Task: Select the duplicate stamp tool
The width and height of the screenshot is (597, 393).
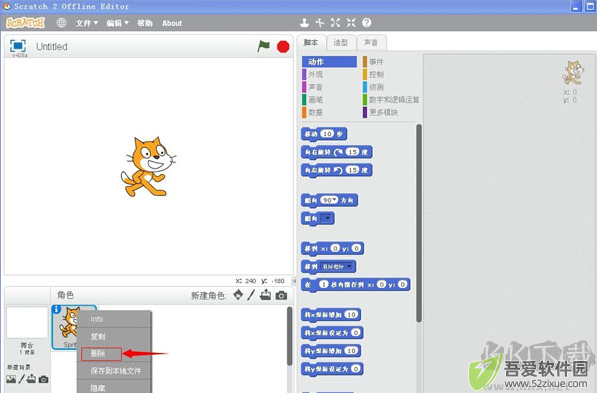Action: pyautogui.click(x=304, y=23)
